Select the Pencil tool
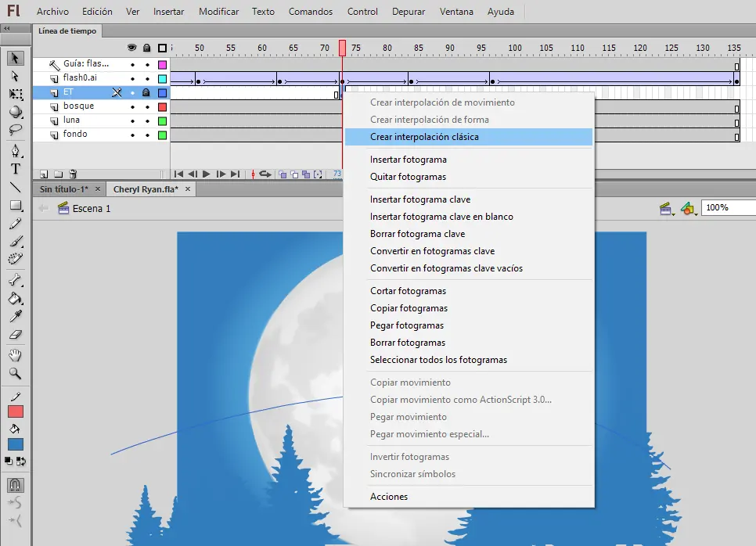Viewport: 756px width, 546px height. [x=16, y=223]
